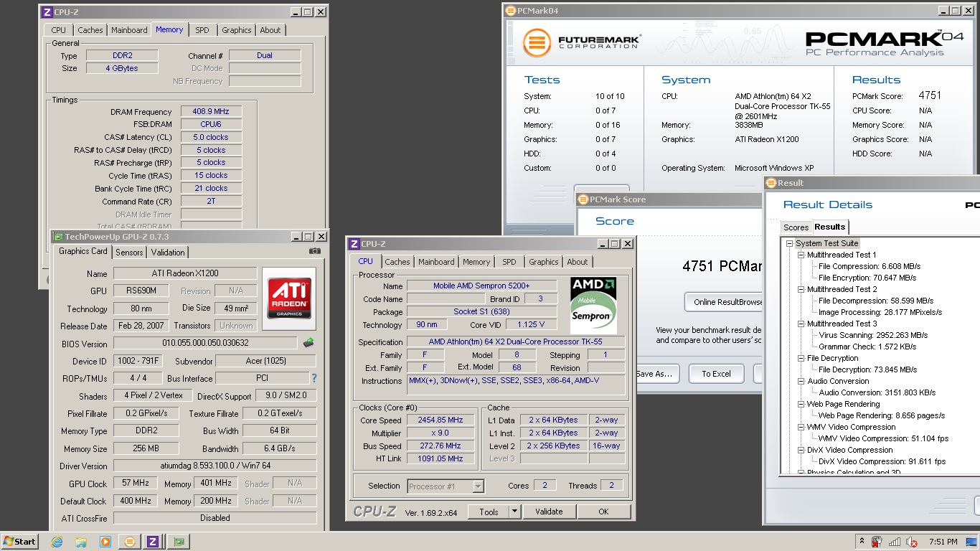The height and width of the screenshot is (551, 980).
Task: Collapse the Audio Conversion tree node
Action: coord(801,381)
